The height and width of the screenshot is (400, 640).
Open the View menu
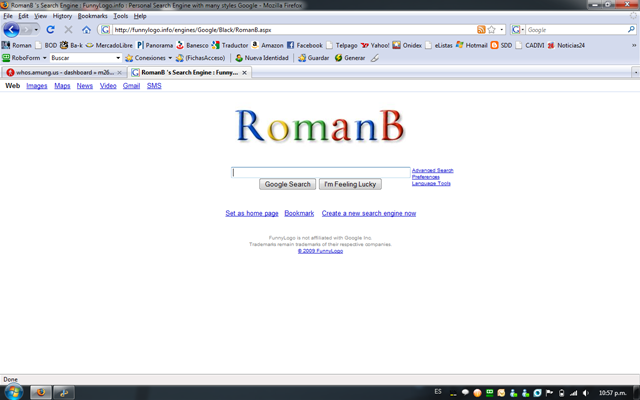coord(40,16)
